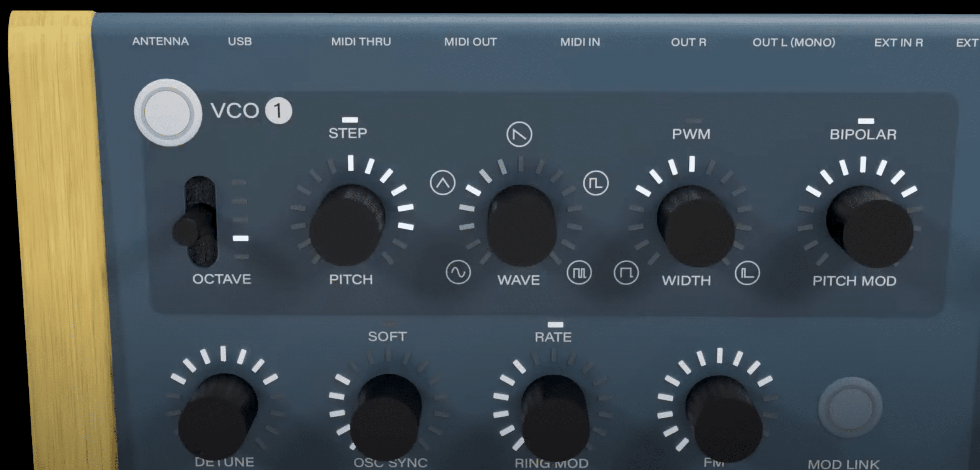Click the FM knob
Viewport: 980px width, 470px height.
pyautogui.click(x=724, y=418)
